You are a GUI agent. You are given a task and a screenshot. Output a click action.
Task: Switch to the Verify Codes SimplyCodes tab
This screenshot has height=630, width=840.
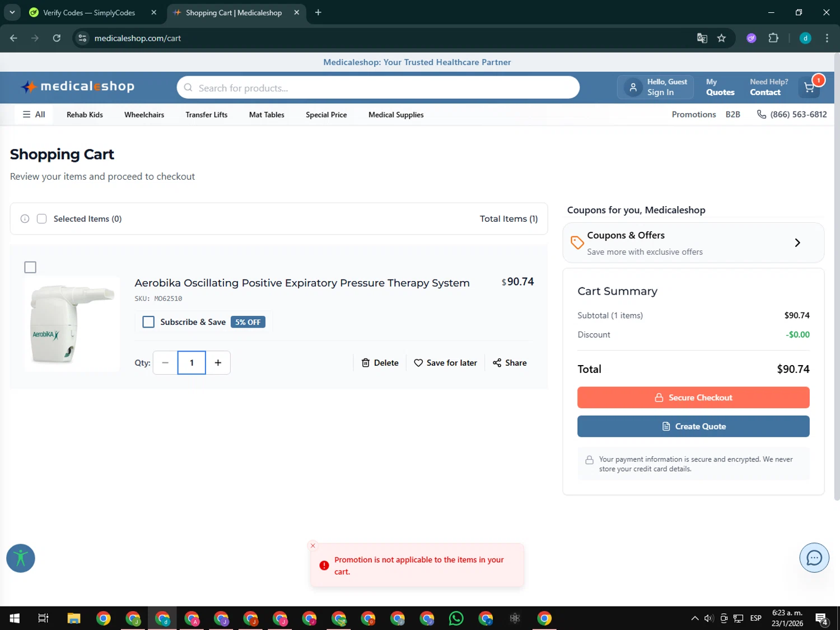[x=89, y=12]
